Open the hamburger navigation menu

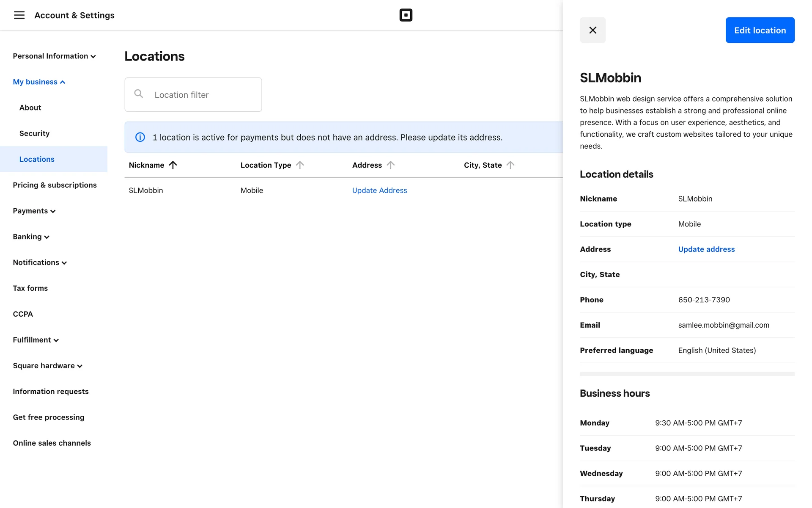[x=19, y=15]
